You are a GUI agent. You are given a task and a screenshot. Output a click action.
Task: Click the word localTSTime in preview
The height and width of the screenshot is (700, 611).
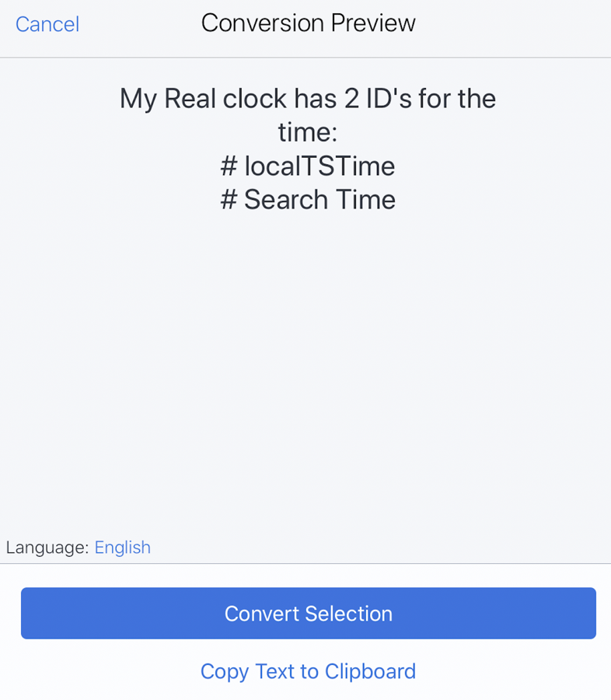pos(319,166)
